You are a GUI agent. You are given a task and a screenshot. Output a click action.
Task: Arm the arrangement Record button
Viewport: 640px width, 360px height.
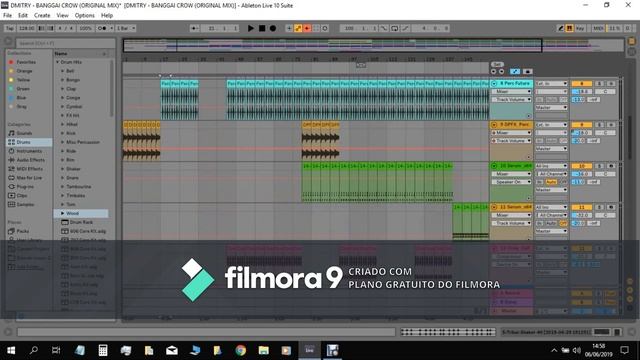click(x=273, y=28)
